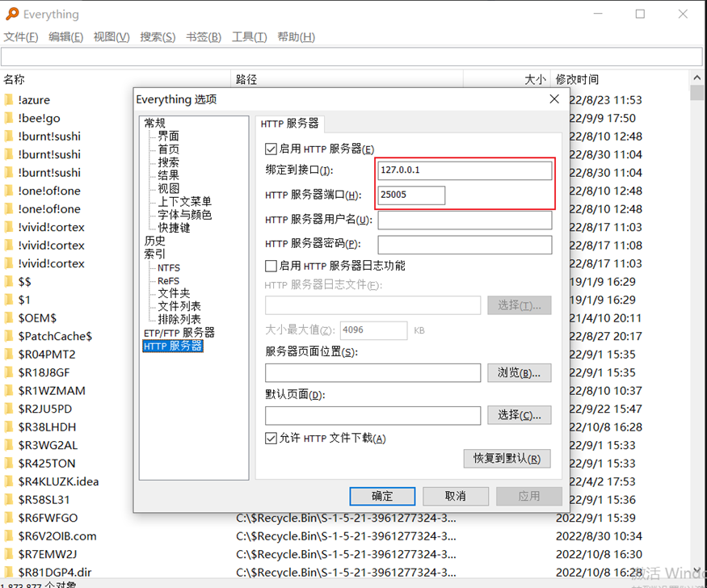This screenshot has height=588, width=707.
Task: Select 常规 in options tree
Action: 154,123
